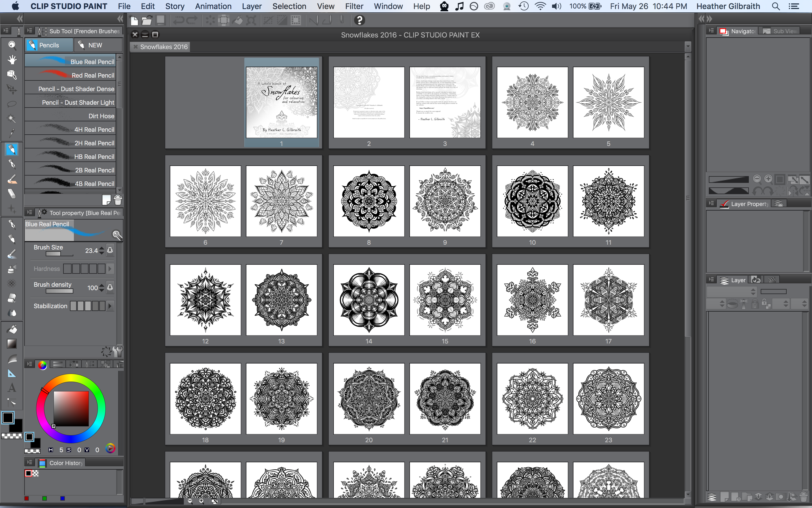Select the Text tool
This screenshot has width=812, height=508.
coord(12,388)
